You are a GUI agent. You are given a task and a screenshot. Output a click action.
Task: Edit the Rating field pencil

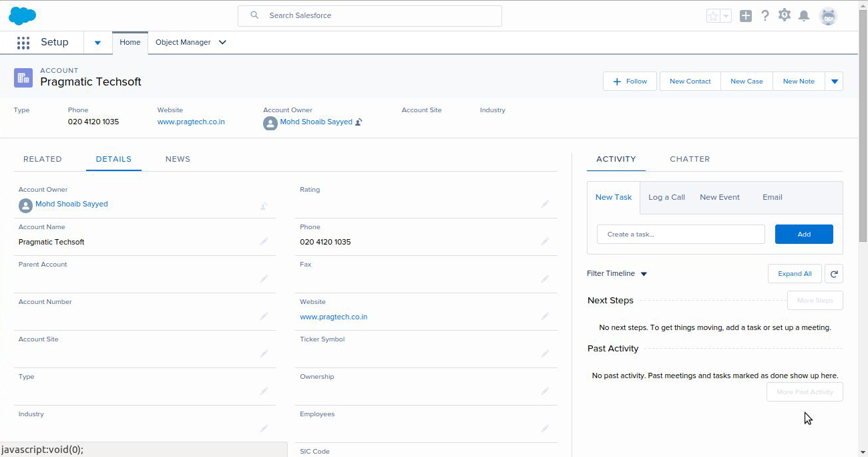tap(546, 204)
